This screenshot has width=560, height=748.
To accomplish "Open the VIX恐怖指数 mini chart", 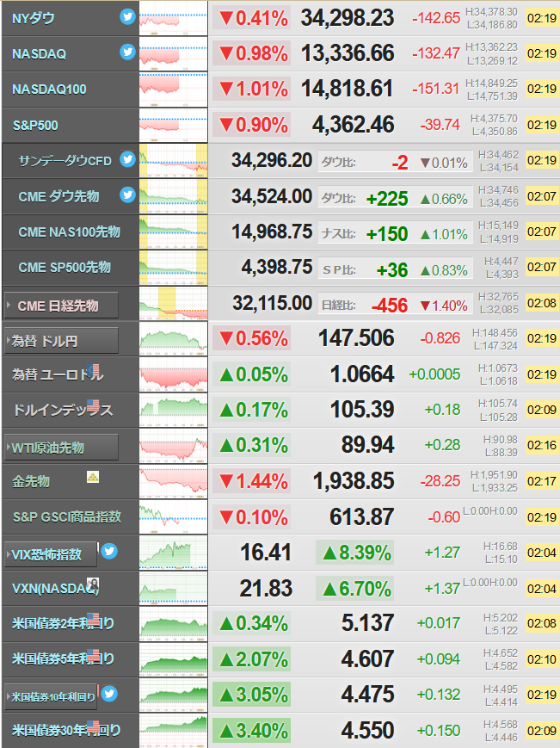I will 174,553.
